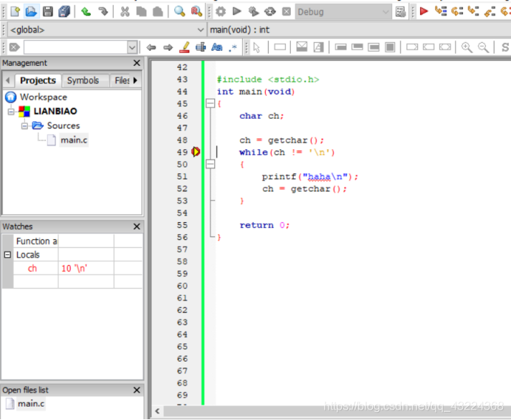Jump to the next search match arrow
Viewport: 511px width, 420px height.
pyautogui.click(x=168, y=47)
